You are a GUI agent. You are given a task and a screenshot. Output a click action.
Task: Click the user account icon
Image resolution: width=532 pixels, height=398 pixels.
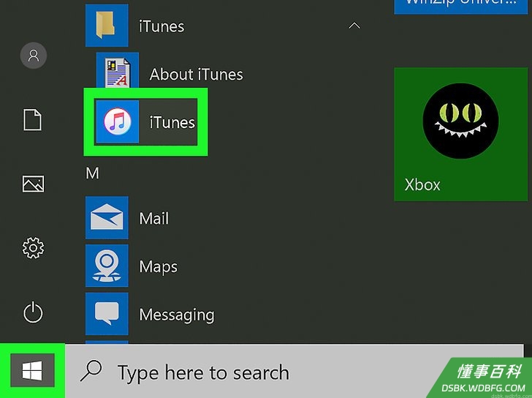pos(34,56)
